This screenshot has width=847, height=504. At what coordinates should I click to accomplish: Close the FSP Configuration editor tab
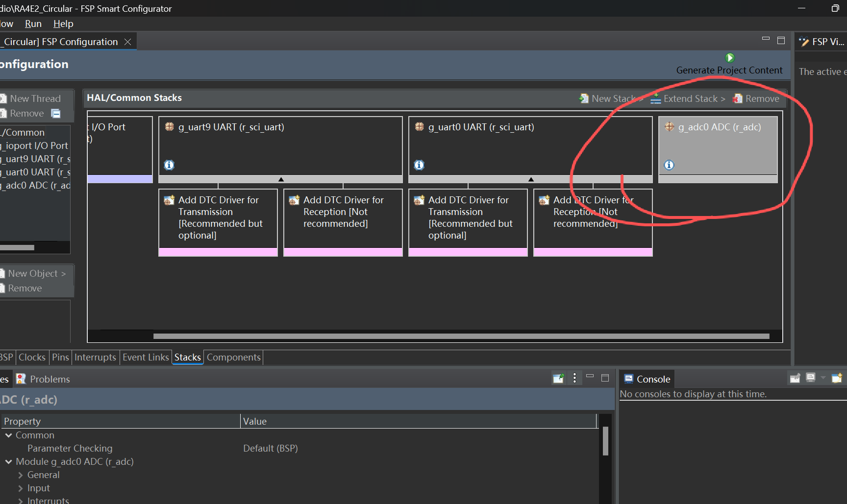[127, 42]
